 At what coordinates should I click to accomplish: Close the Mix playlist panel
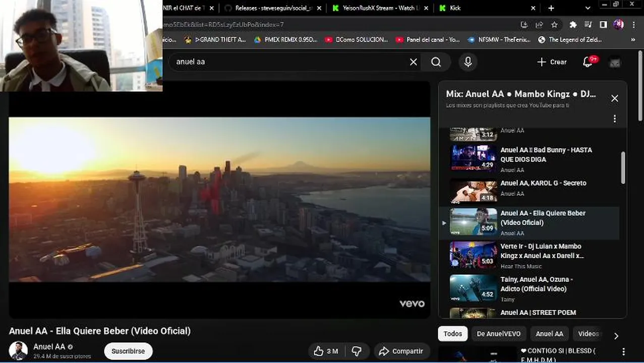tap(615, 98)
